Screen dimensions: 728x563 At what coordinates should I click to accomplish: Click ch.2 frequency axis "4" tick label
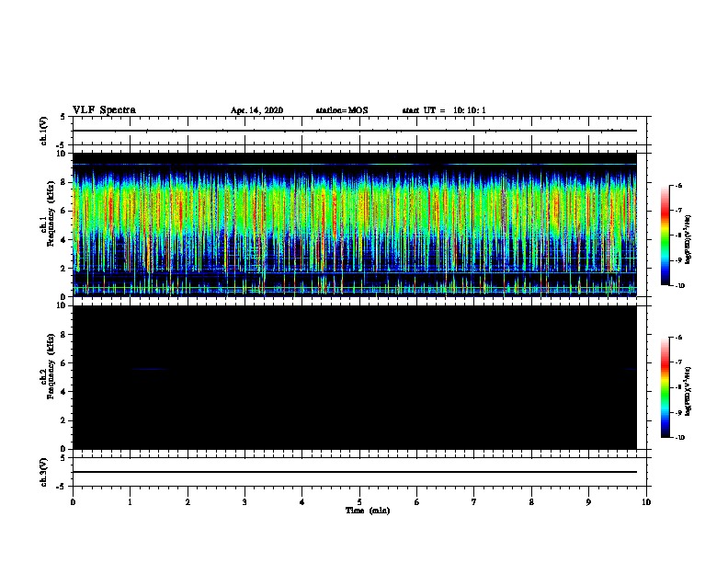click(x=64, y=392)
